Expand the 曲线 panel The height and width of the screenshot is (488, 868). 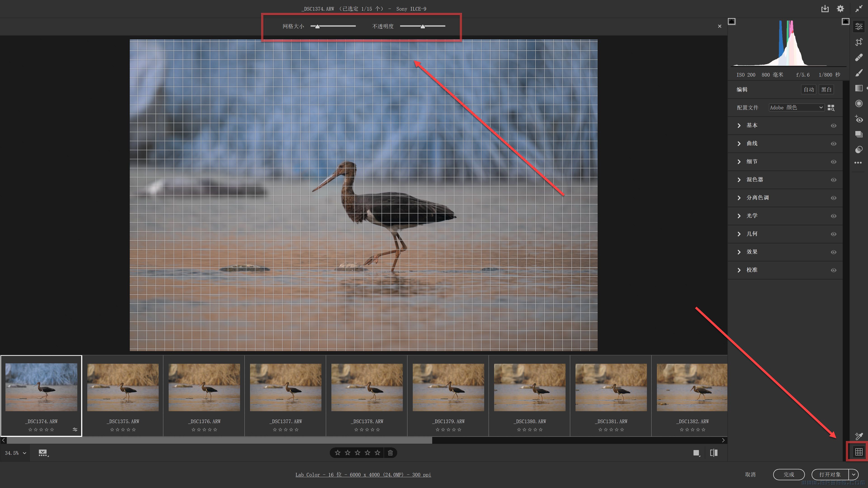(739, 144)
